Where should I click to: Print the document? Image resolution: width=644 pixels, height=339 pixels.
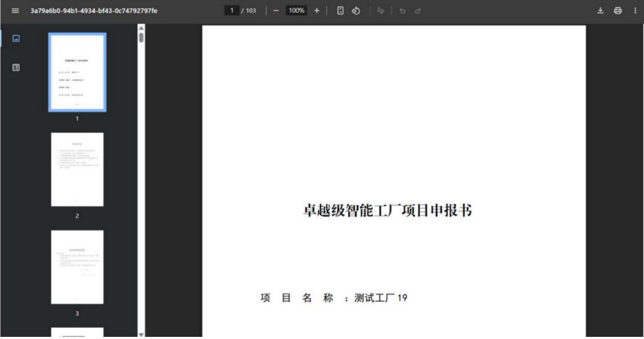618,11
